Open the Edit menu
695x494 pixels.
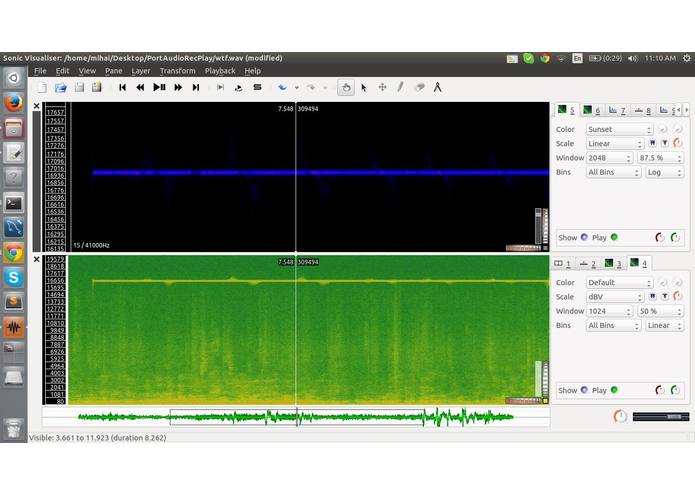pos(62,71)
